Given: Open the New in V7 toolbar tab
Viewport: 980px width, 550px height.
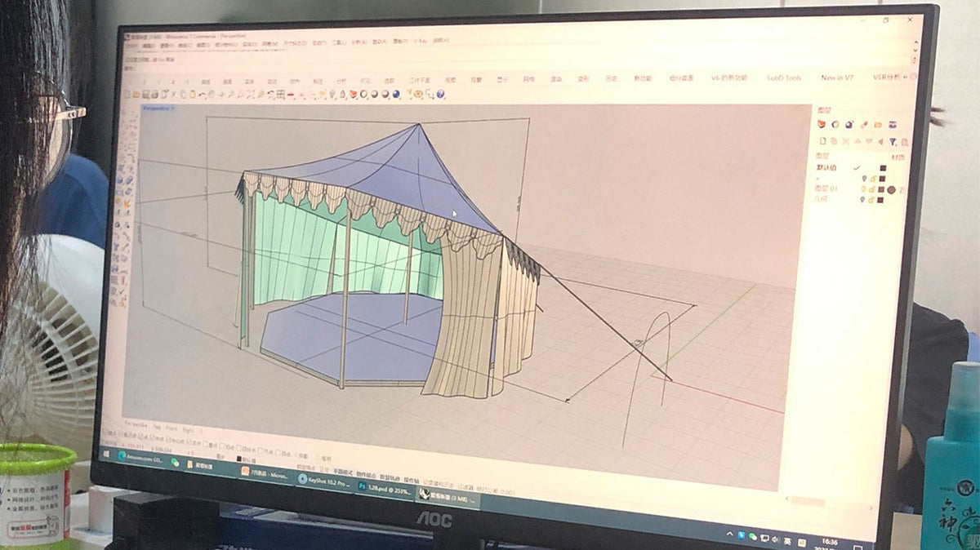Looking at the screenshot, I should coord(837,78).
